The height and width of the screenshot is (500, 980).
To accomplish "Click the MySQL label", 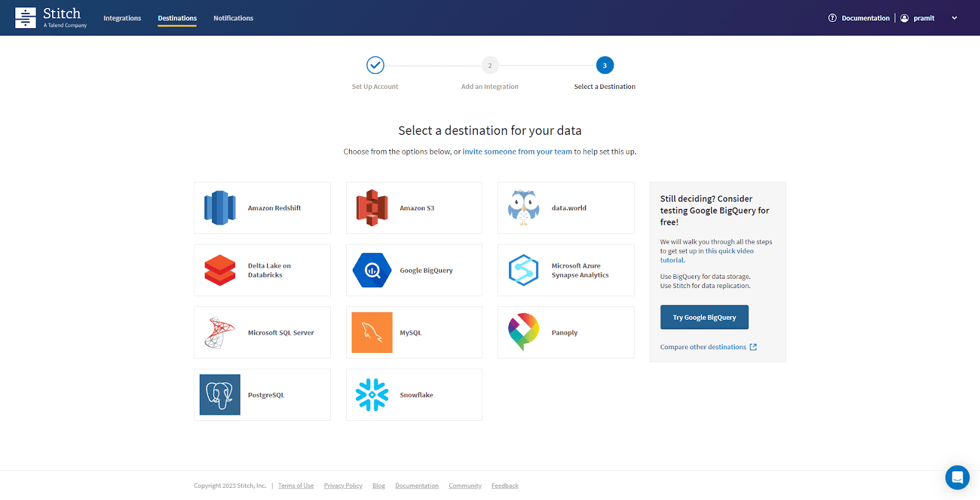I will [410, 333].
